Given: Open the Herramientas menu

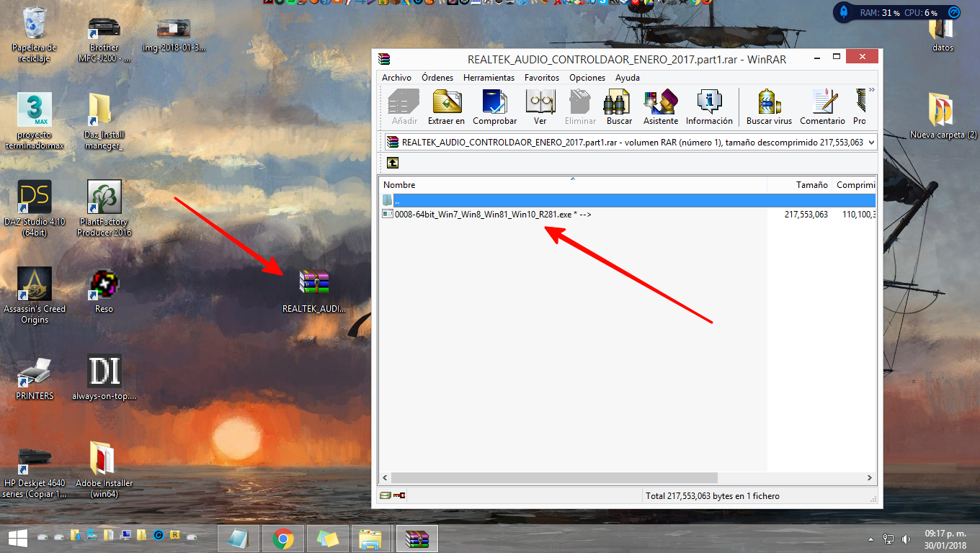Looking at the screenshot, I should 489,77.
